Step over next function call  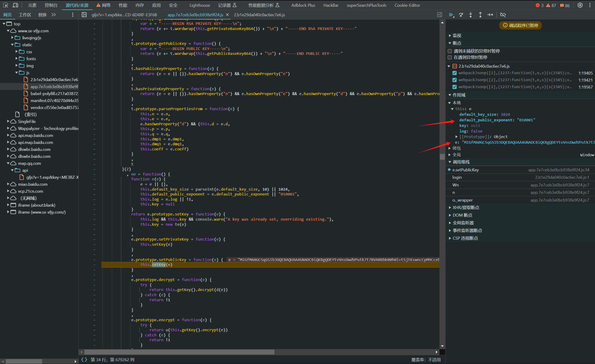461,15
